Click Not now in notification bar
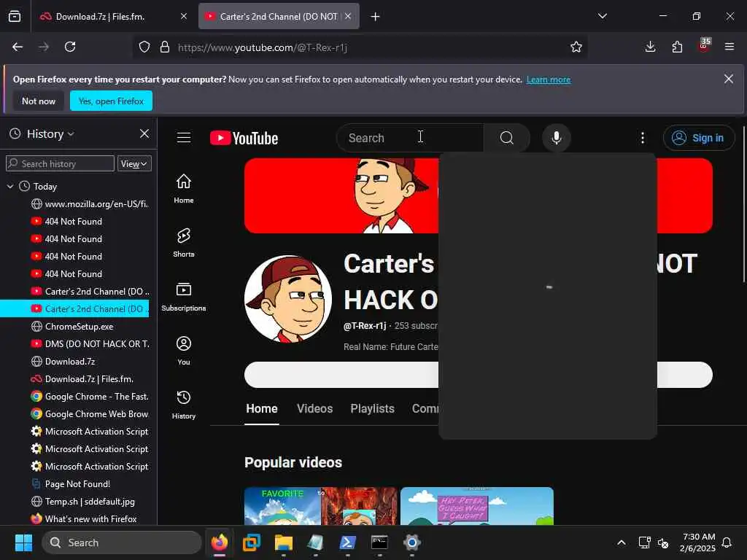Image resolution: width=747 pixels, height=560 pixels. point(39,101)
